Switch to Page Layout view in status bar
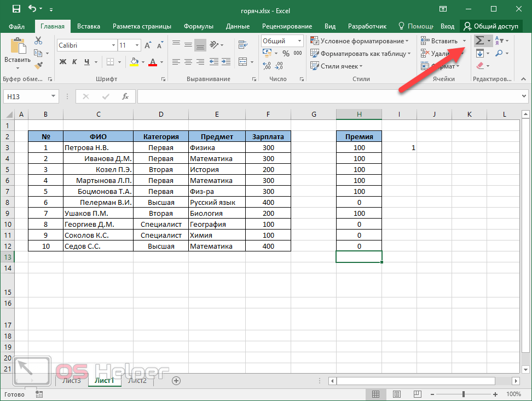Image resolution: width=532 pixels, height=401 pixels. coord(397,394)
